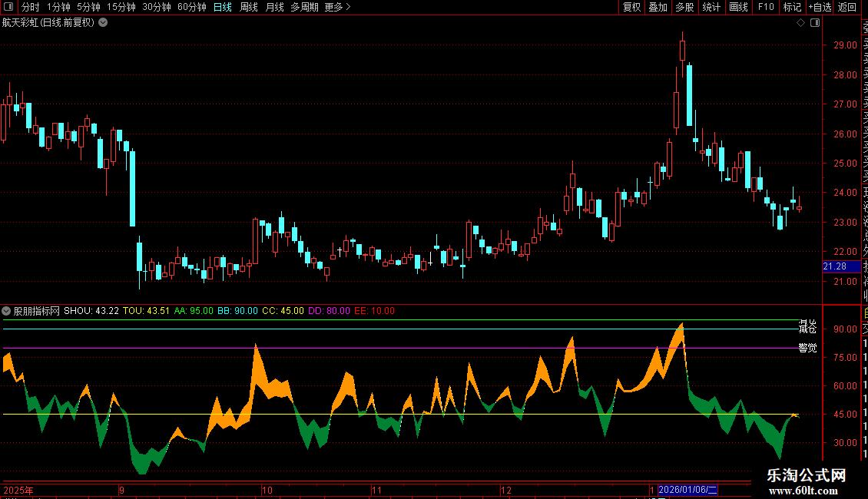Click the 航天彩虹 (日线.前复权) chart title
This screenshot has height=499, width=868.
tap(48, 23)
